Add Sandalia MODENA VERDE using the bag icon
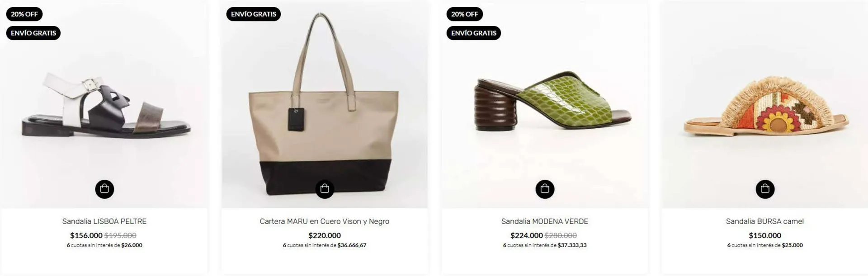 pos(545,189)
